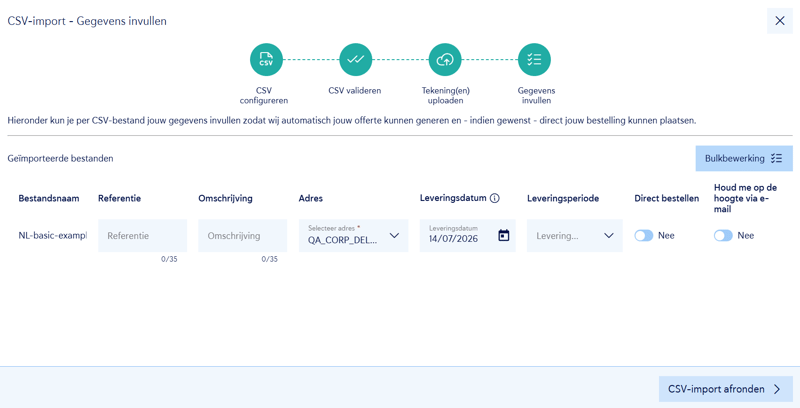Screen dimensions: 800x408
Task: Click the file name NL-basic-exampl
Action: (53, 236)
